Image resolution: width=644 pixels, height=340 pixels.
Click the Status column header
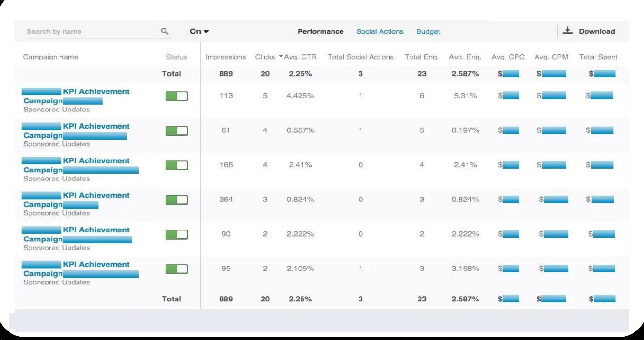coord(176,57)
